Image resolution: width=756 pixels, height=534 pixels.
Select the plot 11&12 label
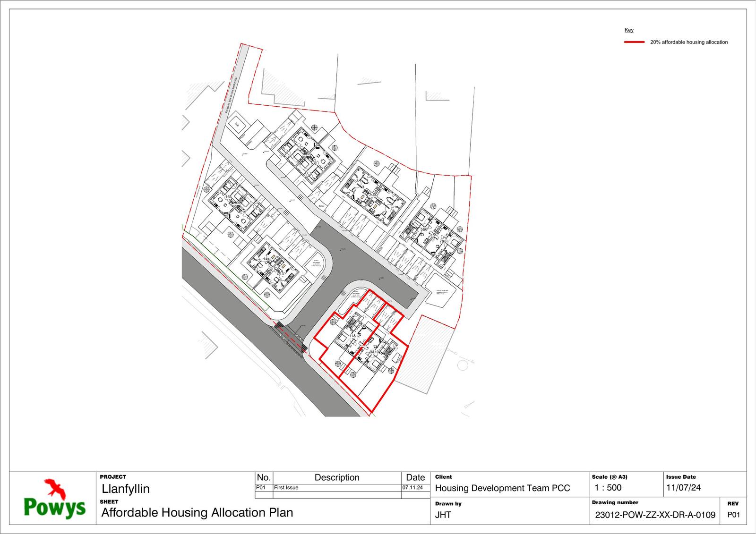(x=354, y=336)
